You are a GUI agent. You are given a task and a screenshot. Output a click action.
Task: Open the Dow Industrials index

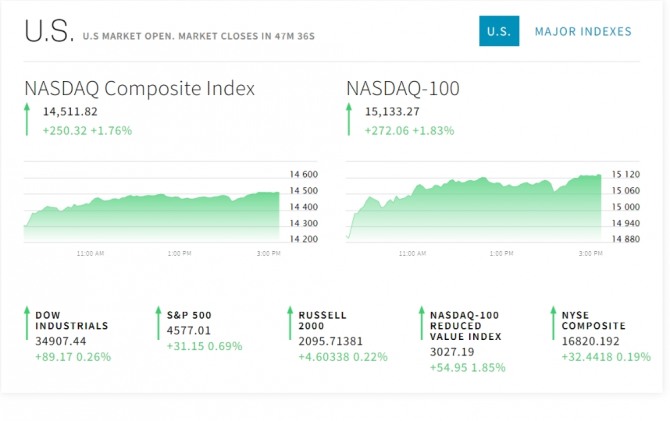(71, 320)
